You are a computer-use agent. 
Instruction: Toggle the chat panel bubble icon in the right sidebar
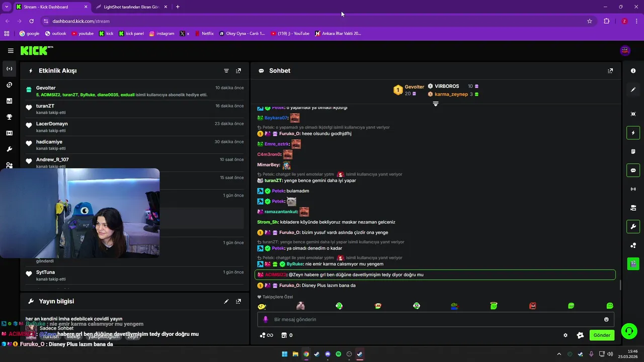click(633, 170)
